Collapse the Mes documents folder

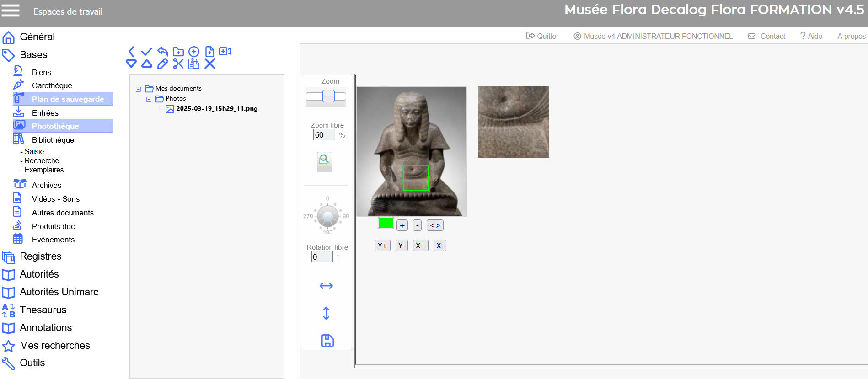138,89
